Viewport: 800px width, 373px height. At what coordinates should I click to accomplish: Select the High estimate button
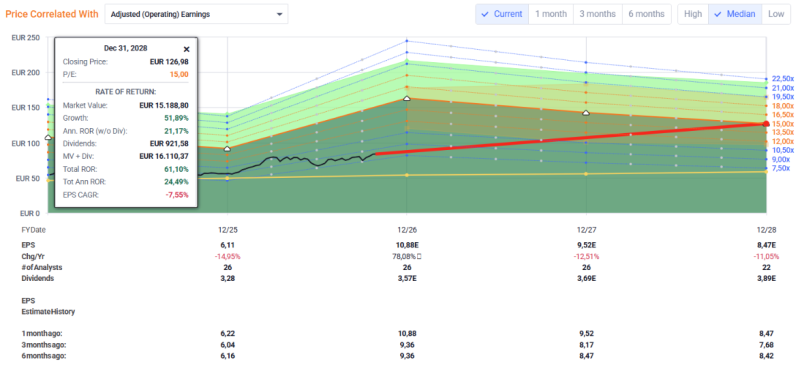693,14
